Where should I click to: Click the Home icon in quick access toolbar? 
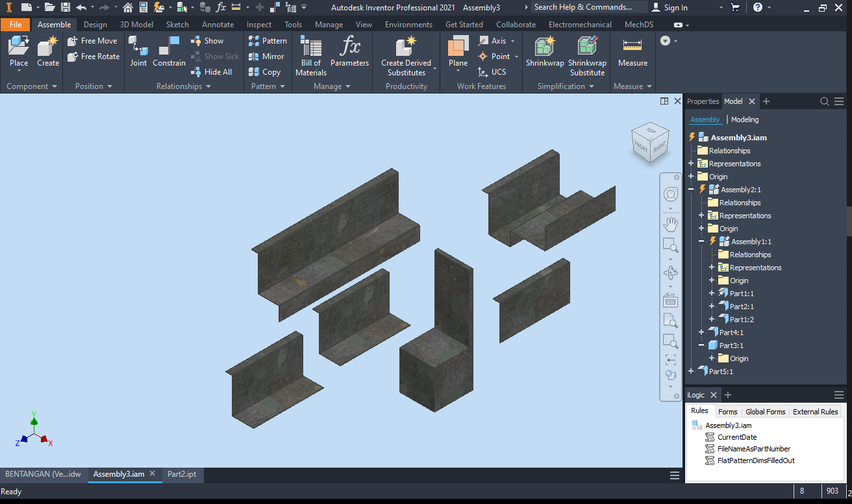click(x=128, y=8)
